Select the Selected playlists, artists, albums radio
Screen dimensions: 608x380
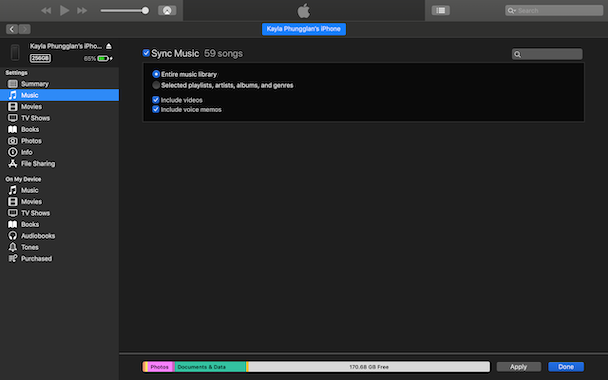point(156,85)
